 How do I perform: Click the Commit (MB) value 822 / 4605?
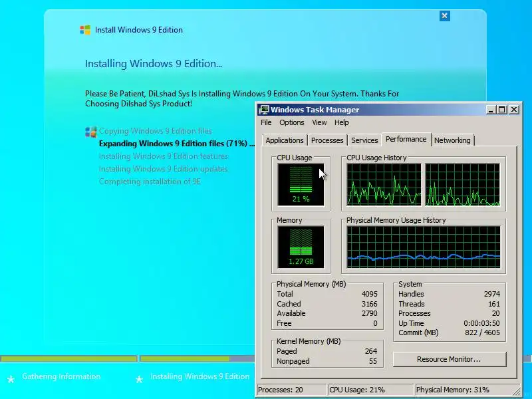click(482, 333)
